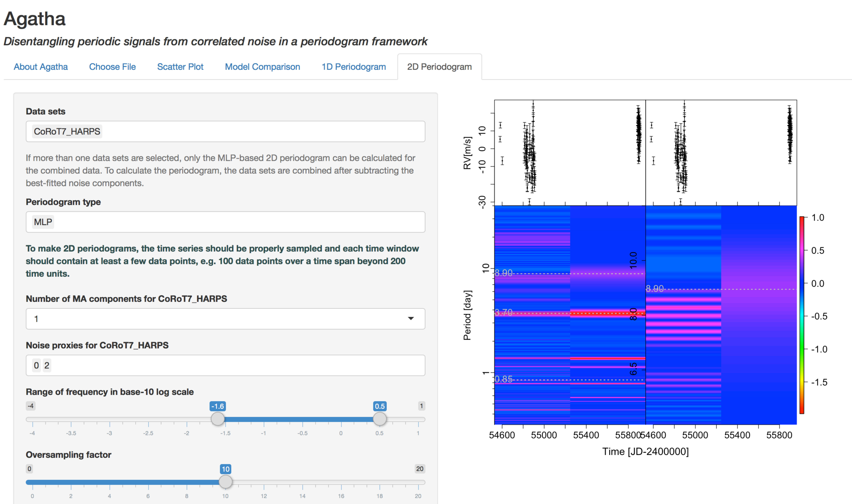Click the 2D periodogram color scale bar

pyautogui.click(x=802, y=315)
